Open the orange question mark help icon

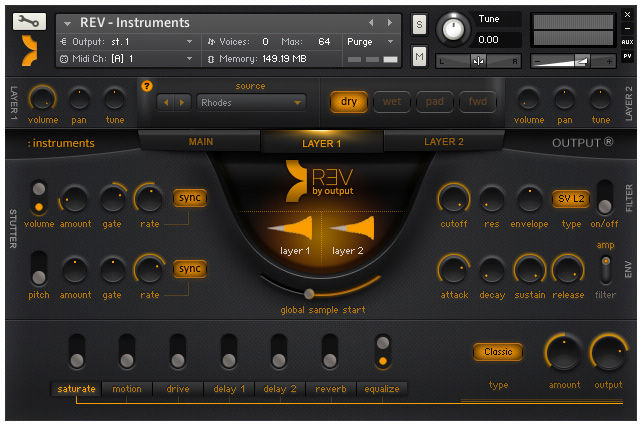[x=147, y=86]
